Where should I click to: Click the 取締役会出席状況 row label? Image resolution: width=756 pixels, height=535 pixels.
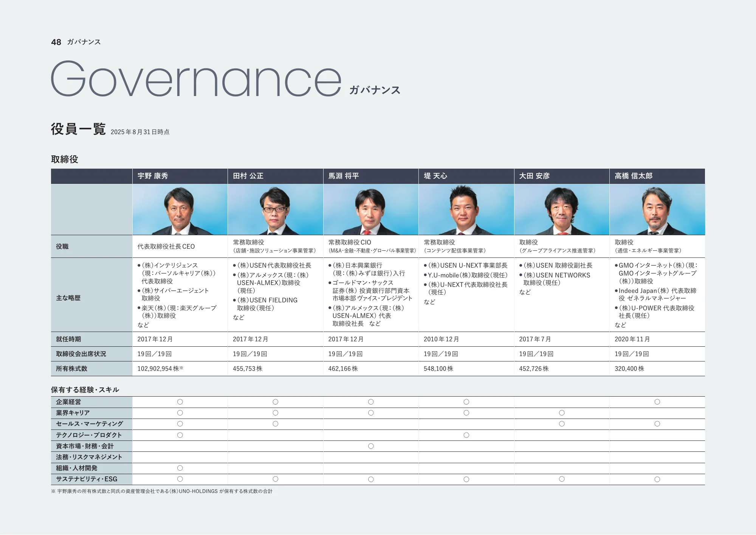(x=81, y=354)
